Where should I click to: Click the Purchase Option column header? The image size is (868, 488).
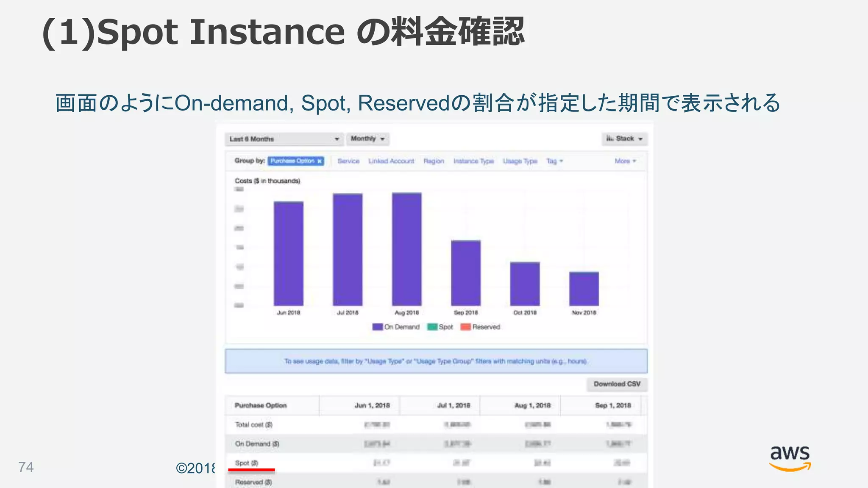(x=272, y=405)
